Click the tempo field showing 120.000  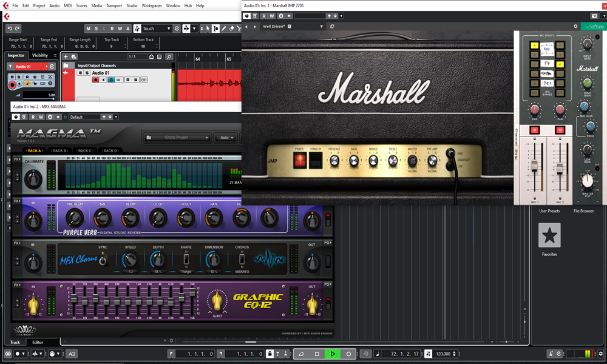point(443,354)
